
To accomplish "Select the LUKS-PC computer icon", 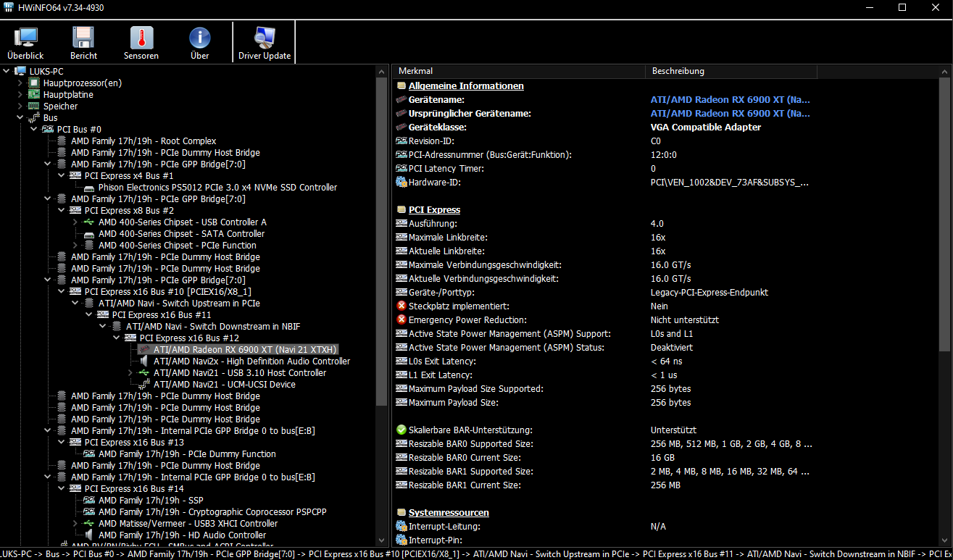I will pos(21,72).
